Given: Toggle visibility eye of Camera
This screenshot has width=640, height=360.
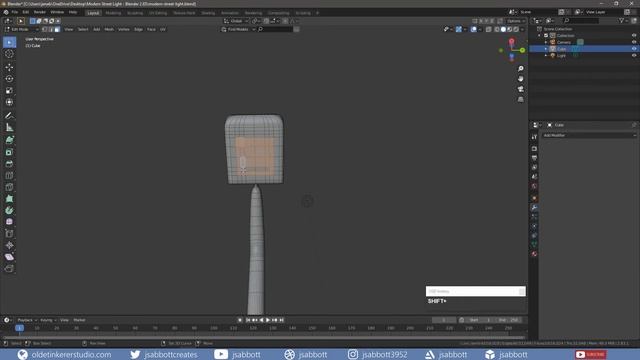Looking at the screenshot, I should tap(634, 42).
